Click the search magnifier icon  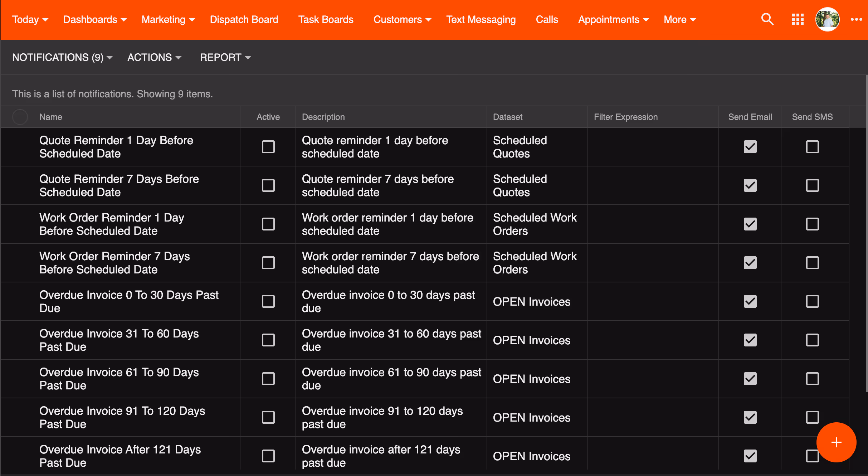pyautogui.click(x=767, y=19)
